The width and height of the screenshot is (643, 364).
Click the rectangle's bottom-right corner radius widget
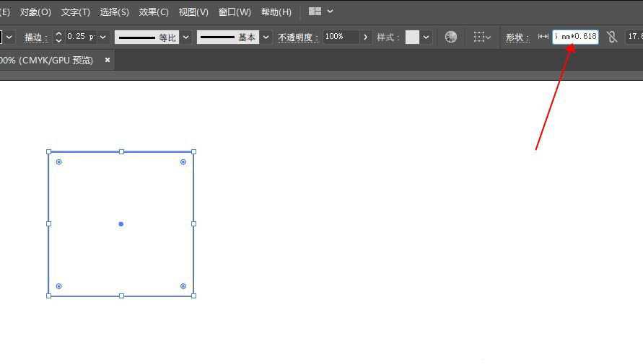pos(183,286)
